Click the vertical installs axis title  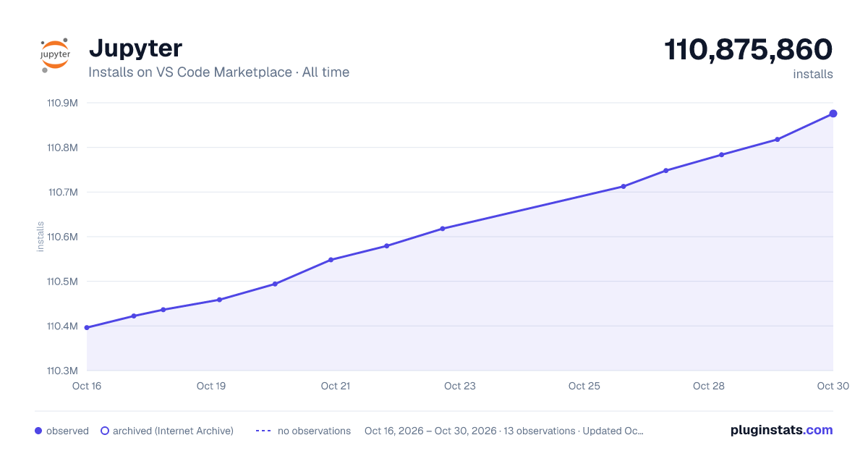(x=41, y=237)
